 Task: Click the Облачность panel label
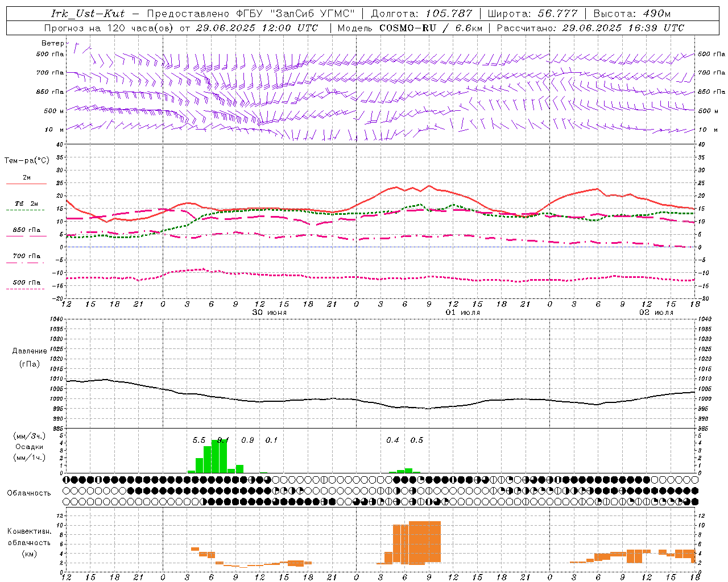point(28,493)
